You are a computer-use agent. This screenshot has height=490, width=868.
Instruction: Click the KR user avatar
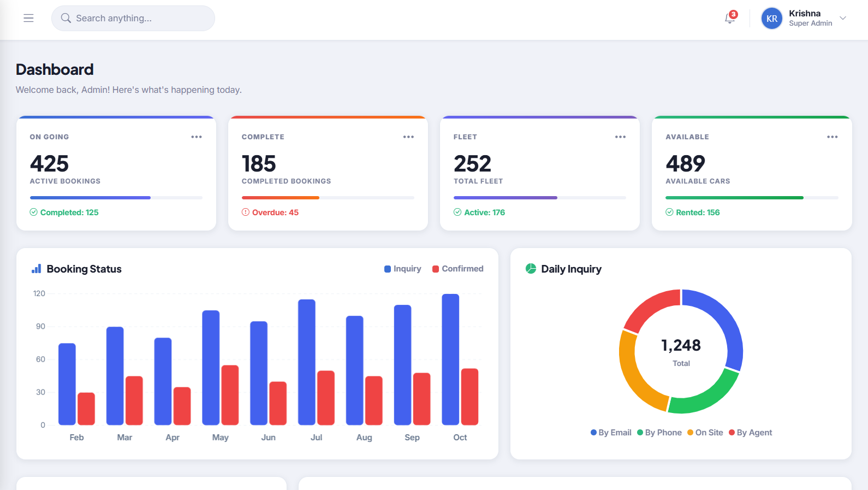[772, 18]
